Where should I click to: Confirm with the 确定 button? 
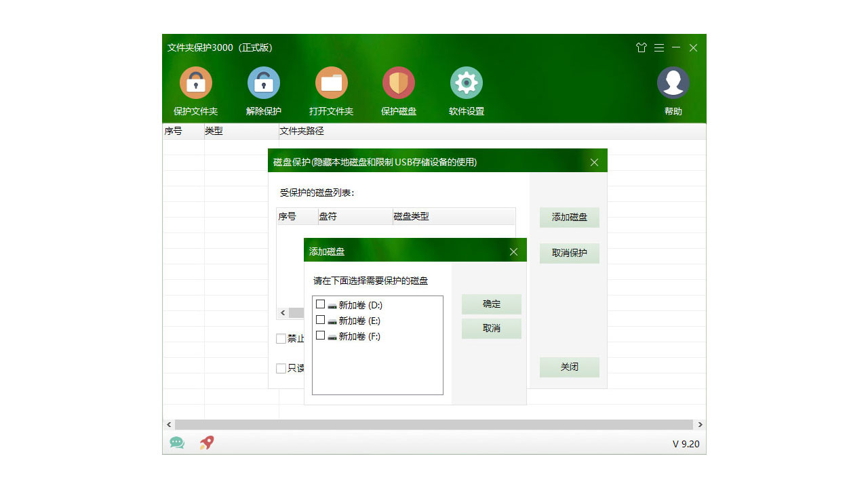click(x=491, y=304)
